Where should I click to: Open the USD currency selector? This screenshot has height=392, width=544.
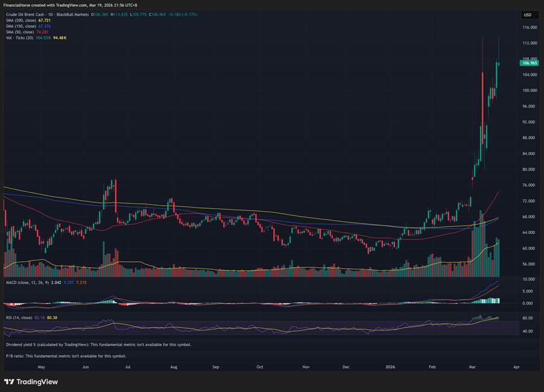click(x=528, y=15)
